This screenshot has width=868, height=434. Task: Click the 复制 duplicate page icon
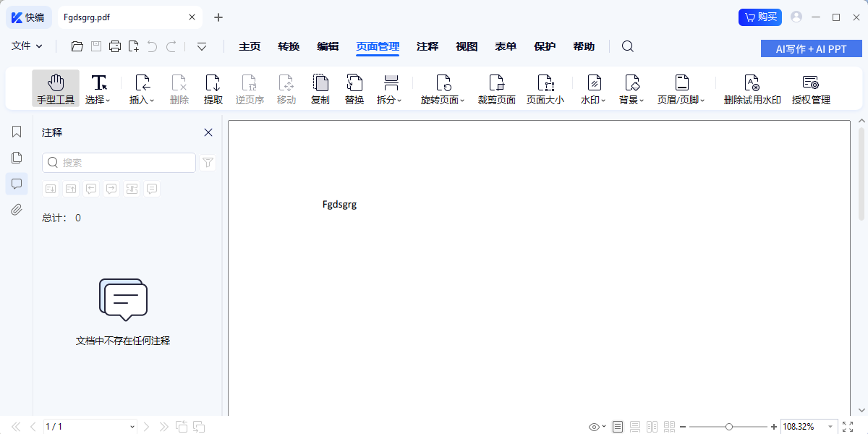coord(320,89)
